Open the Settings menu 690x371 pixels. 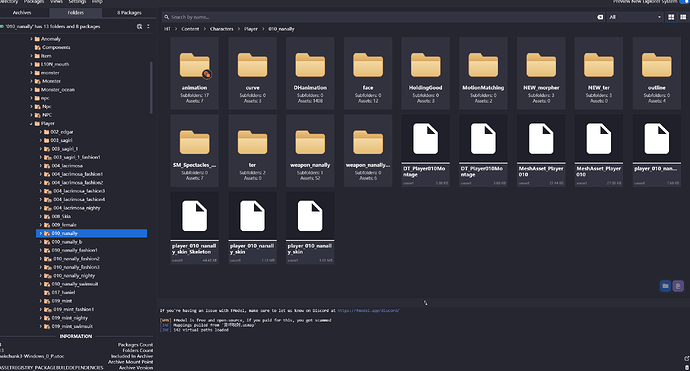tap(77, 2)
